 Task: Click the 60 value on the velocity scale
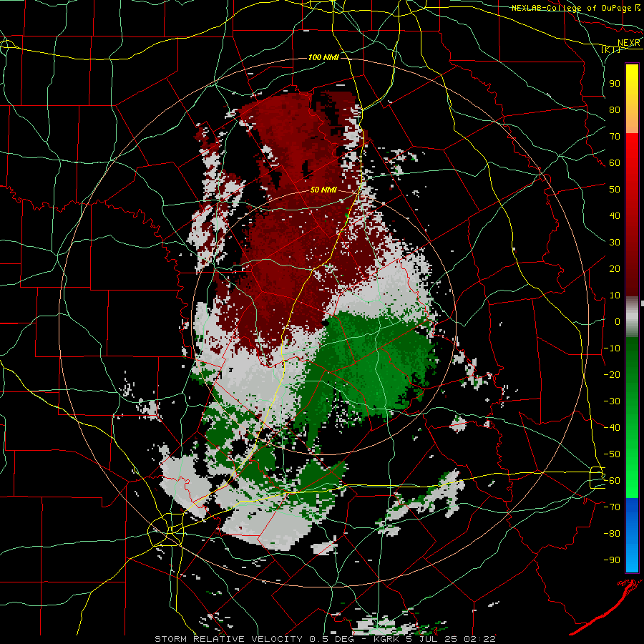[x=615, y=162]
